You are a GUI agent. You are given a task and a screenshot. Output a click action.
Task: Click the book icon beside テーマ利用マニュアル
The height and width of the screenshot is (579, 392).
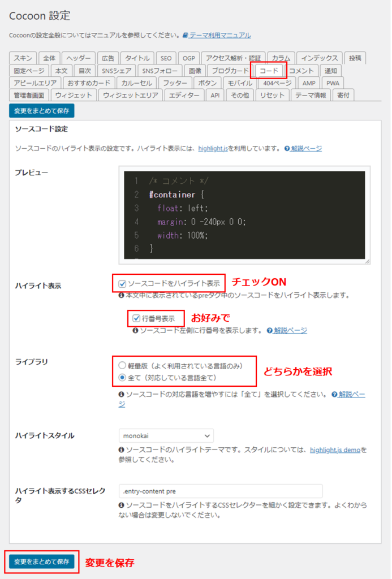pyautogui.click(x=186, y=35)
